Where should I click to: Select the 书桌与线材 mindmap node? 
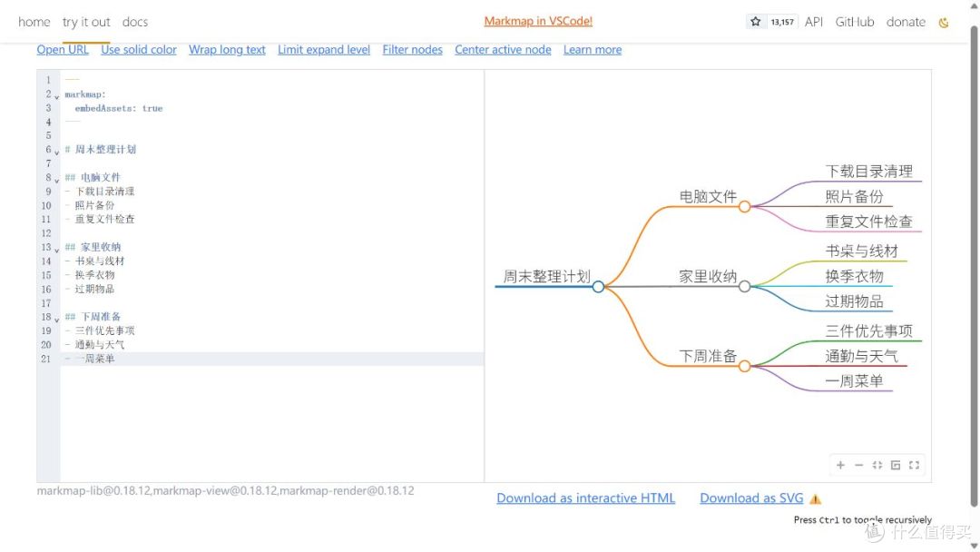(861, 251)
